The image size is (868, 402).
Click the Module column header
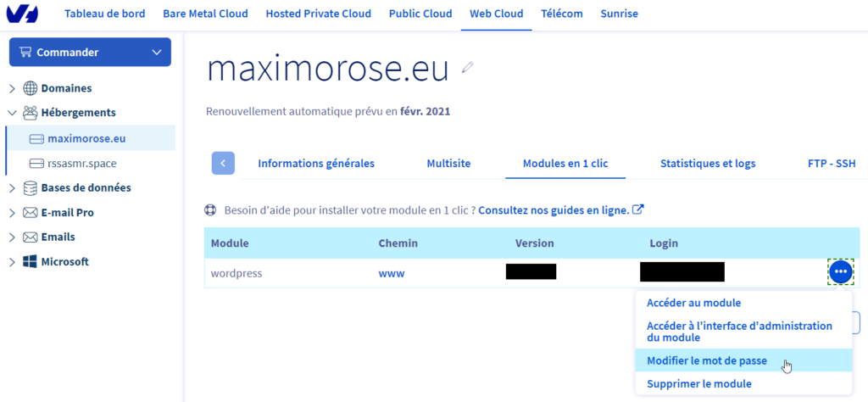click(x=230, y=243)
